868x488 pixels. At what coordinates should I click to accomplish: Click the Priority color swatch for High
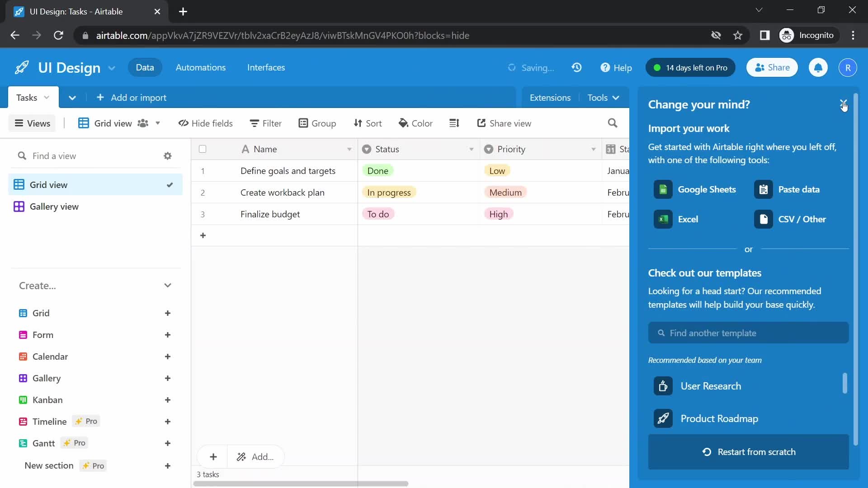pos(497,214)
